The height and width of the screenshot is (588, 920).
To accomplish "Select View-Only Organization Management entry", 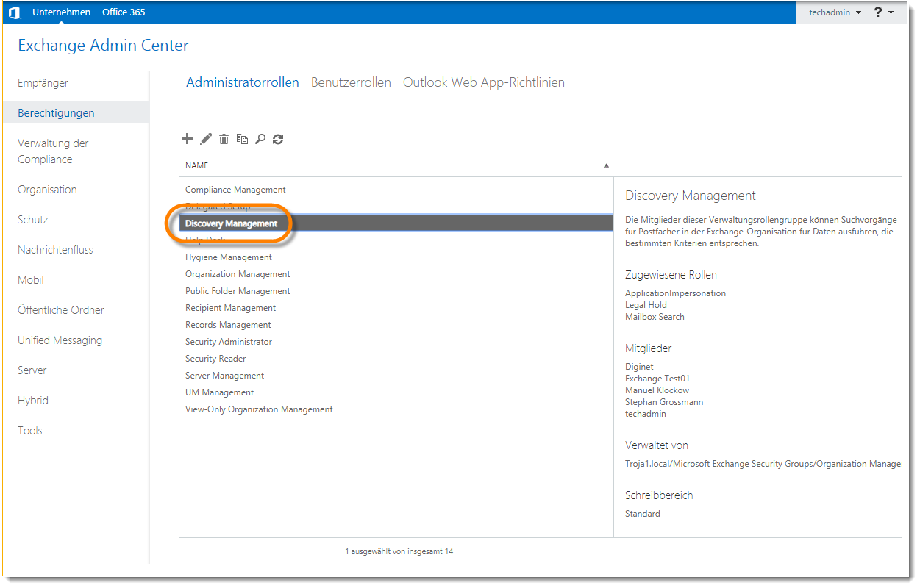I will click(259, 409).
